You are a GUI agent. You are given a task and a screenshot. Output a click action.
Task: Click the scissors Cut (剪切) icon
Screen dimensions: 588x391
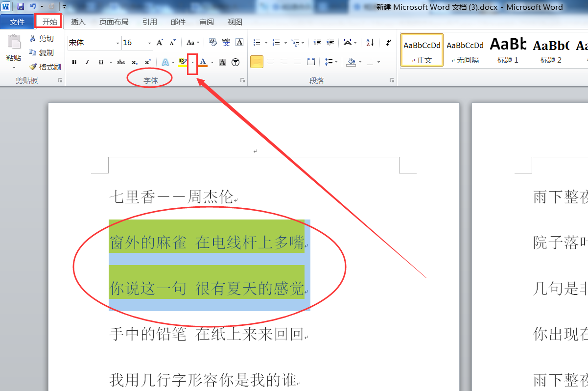click(33, 39)
